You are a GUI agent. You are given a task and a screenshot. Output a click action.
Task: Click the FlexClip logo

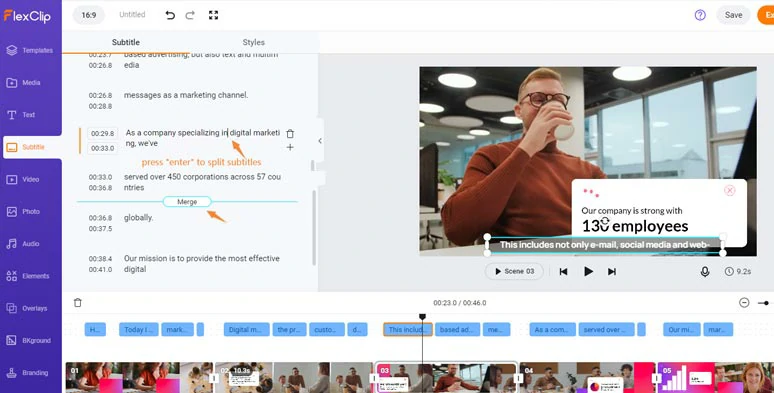coord(27,16)
